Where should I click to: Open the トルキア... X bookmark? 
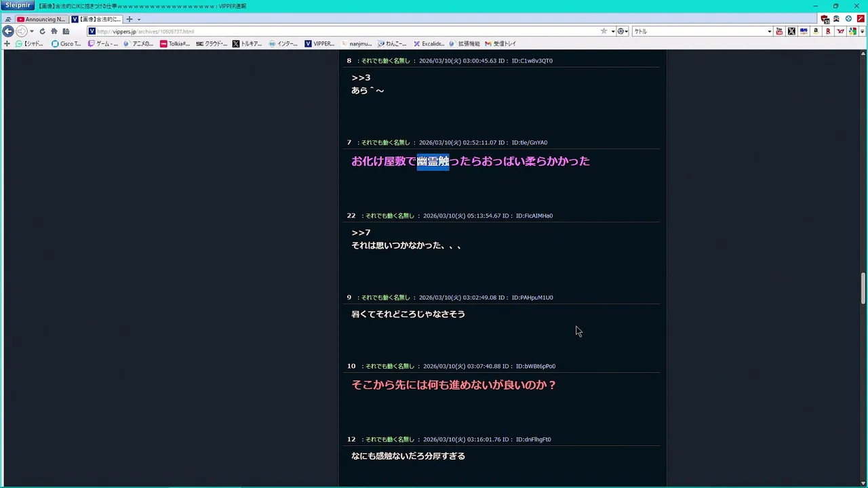pyautogui.click(x=247, y=43)
